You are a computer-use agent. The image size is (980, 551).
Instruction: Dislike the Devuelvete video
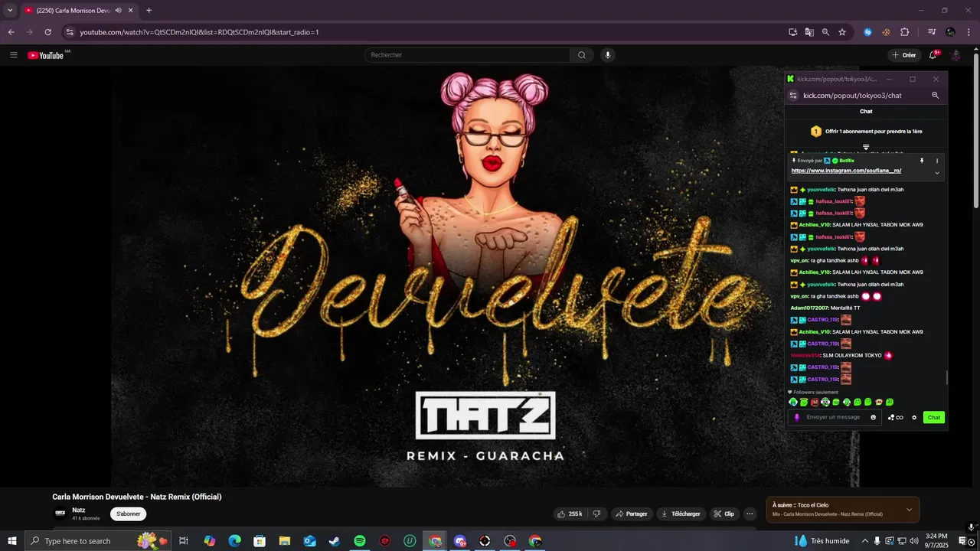tap(597, 514)
